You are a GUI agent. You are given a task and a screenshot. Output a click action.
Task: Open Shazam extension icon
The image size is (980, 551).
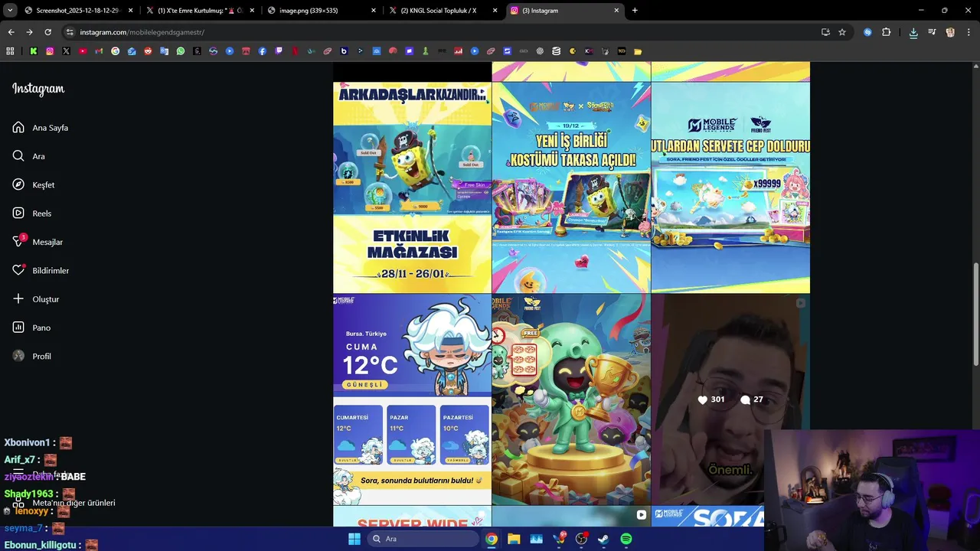(x=867, y=32)
